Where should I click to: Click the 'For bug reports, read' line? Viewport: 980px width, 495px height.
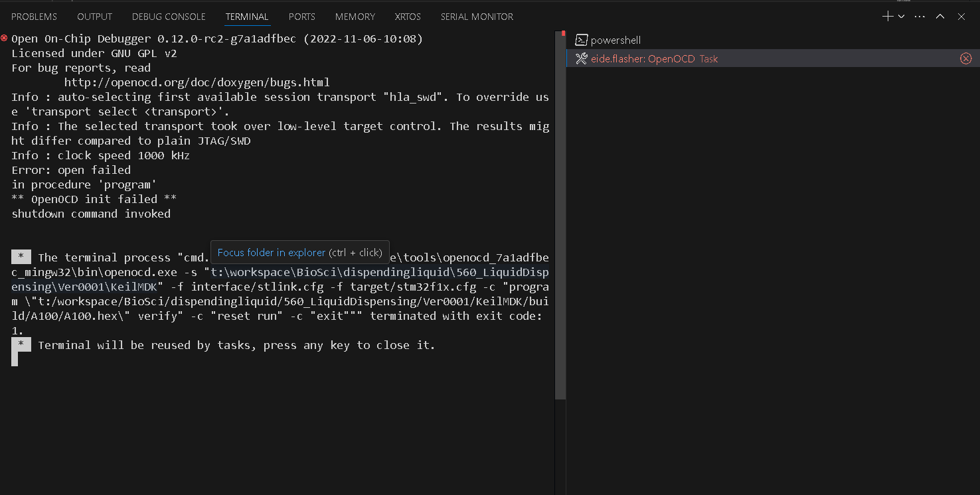[x=81, y=68]
